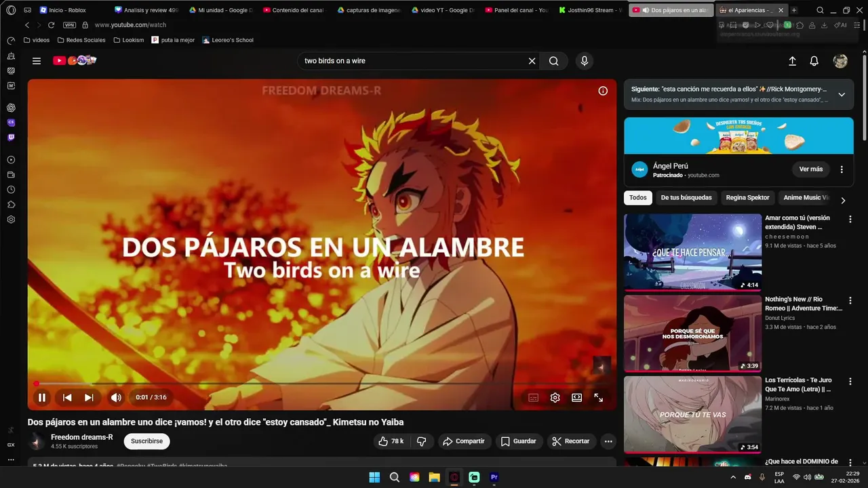Open the account avatar menu
868x488 pixels.
click(840, 61)
